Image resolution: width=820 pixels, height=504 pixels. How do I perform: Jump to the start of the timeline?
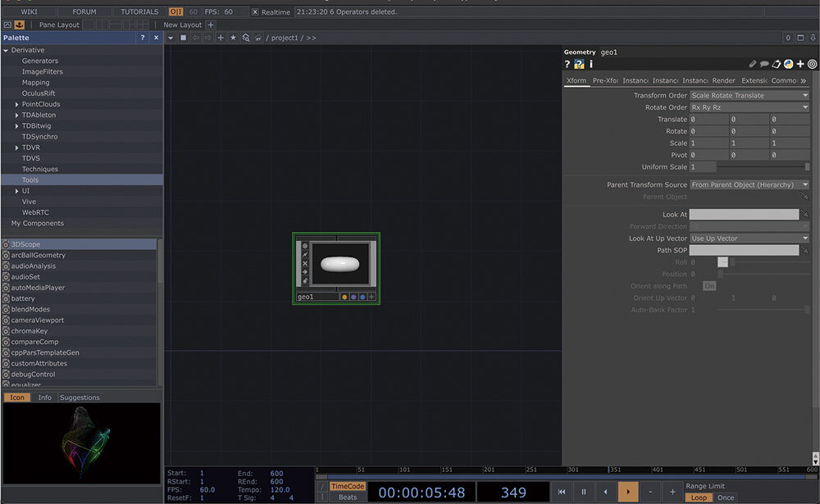click(x=562, y=492)
